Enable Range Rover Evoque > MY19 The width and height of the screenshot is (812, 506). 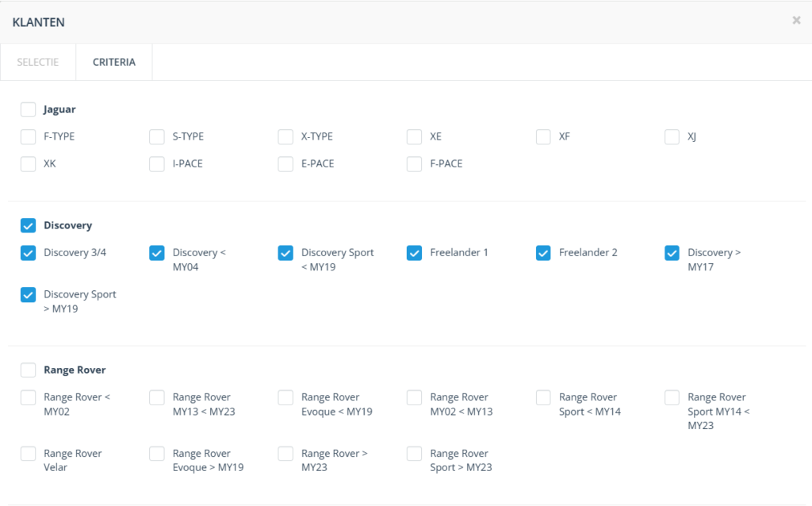pos(157,454)
